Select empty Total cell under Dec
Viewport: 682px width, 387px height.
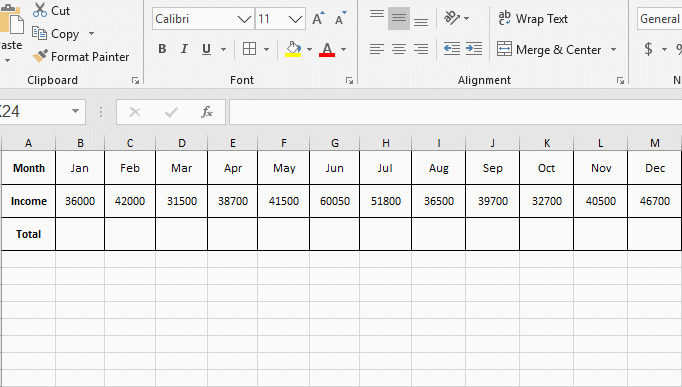click(655, 234)
